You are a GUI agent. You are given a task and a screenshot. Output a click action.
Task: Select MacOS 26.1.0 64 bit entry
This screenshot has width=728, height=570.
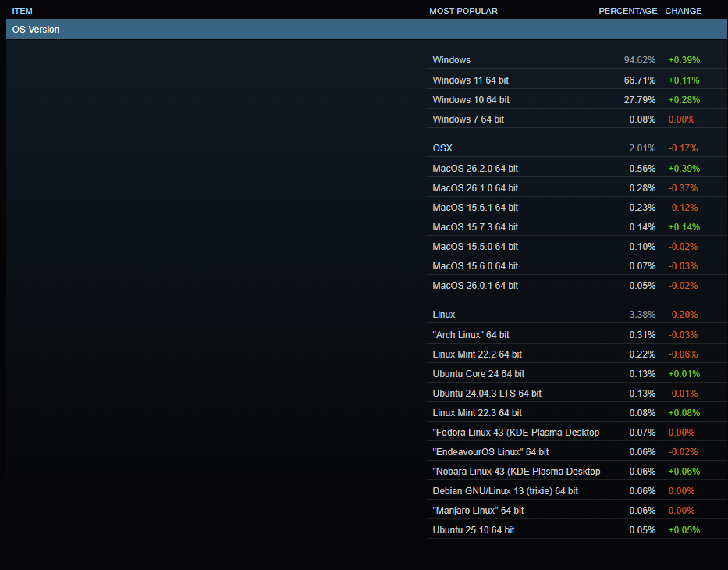tap(475, 188)
